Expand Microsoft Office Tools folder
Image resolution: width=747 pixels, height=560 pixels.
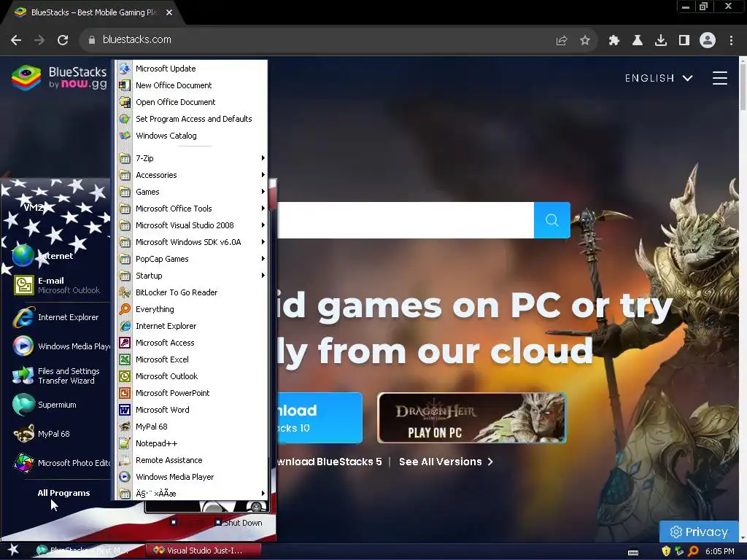(192, 209)
